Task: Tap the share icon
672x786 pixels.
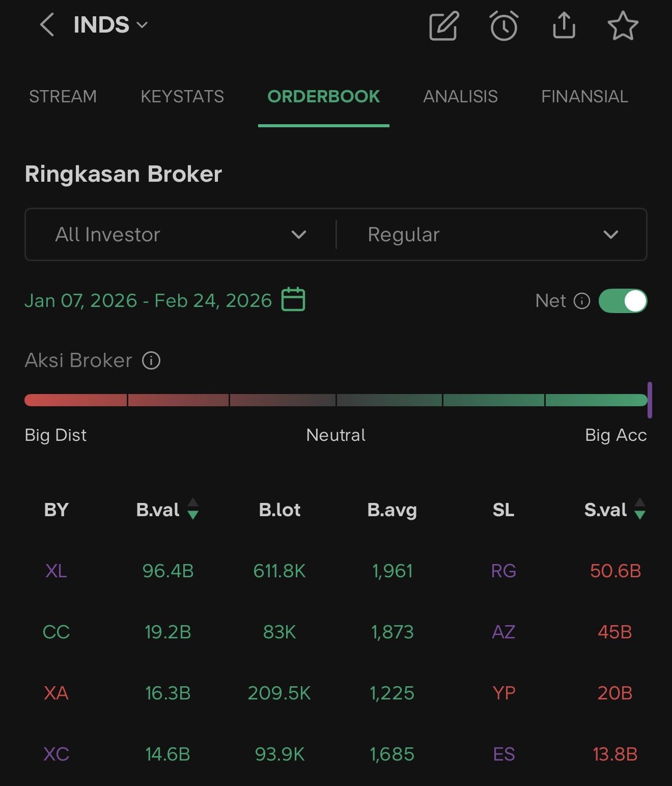Action: coord(564,25)
